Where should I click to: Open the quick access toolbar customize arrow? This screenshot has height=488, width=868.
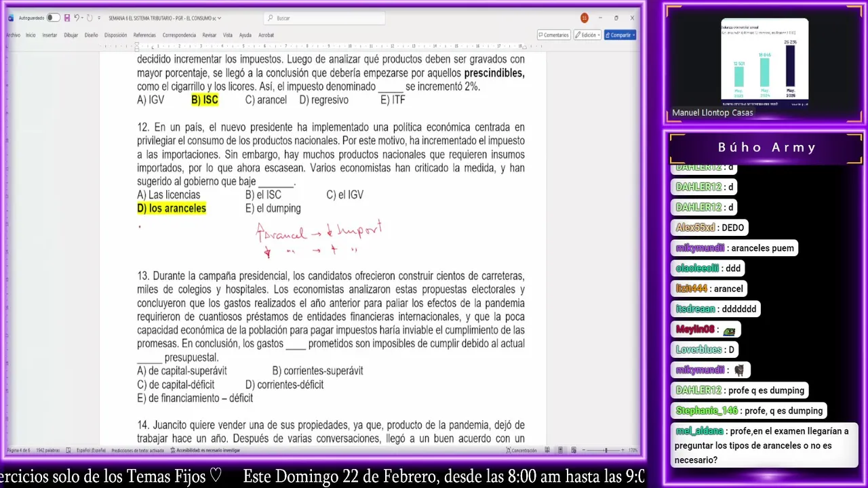(100, 18)
